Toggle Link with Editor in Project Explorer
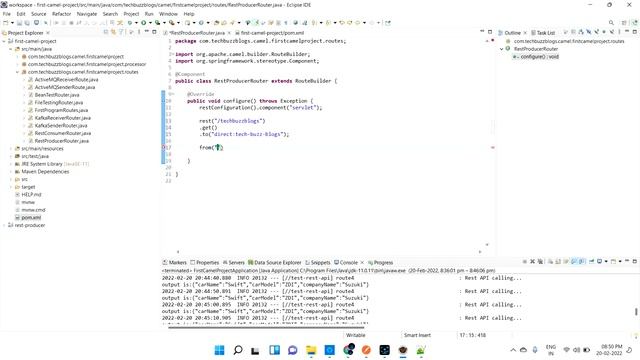Viewport: 640px width, 360px height. pyautogui.click(x=113, y=32)
